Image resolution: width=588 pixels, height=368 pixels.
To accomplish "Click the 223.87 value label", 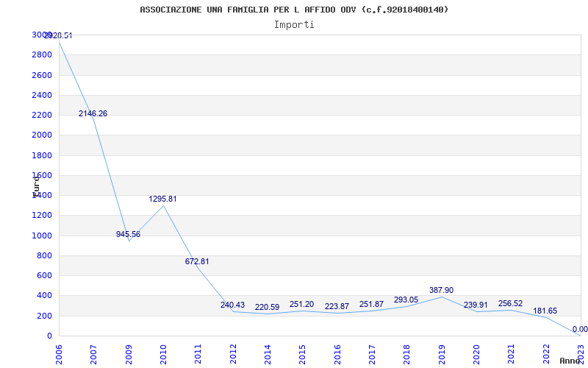I will pos(337,306).
